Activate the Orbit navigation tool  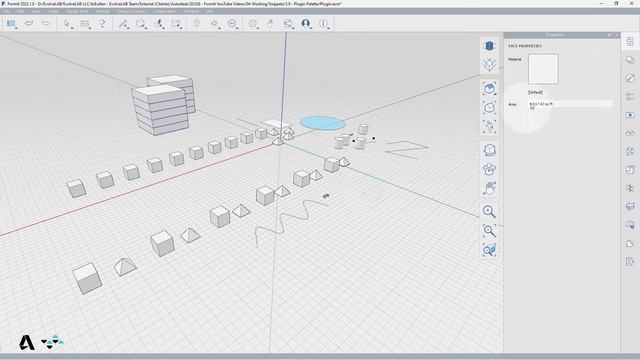point(489,150)
